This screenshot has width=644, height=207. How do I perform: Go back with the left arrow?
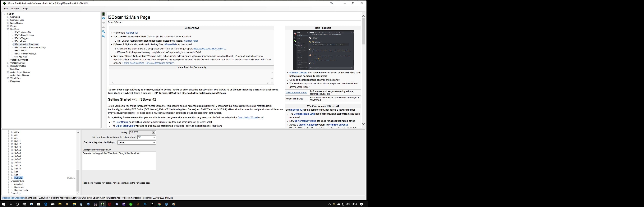pyautogui.click(x=103, y=23)
